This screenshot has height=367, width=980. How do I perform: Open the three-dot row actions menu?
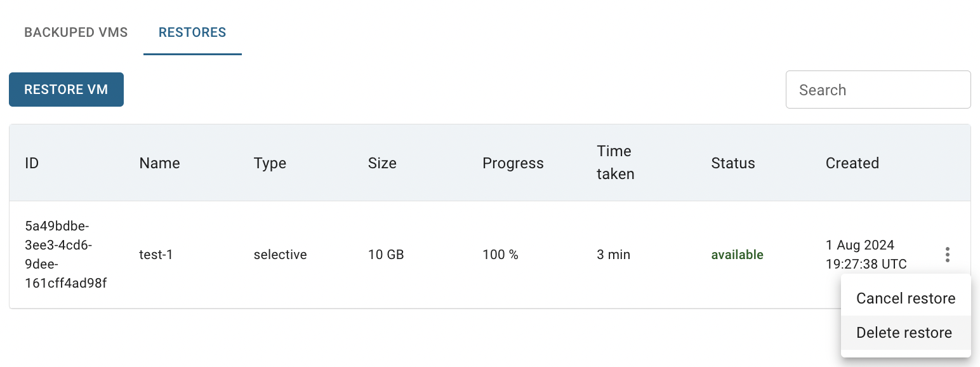click(947, 255)
